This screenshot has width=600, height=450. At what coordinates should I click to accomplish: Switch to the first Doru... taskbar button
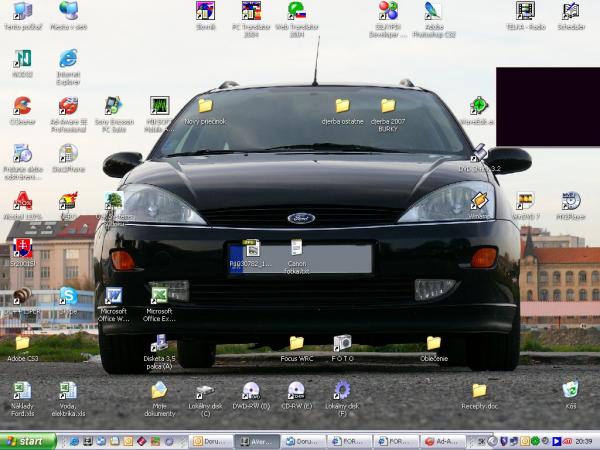pos(210,440)
